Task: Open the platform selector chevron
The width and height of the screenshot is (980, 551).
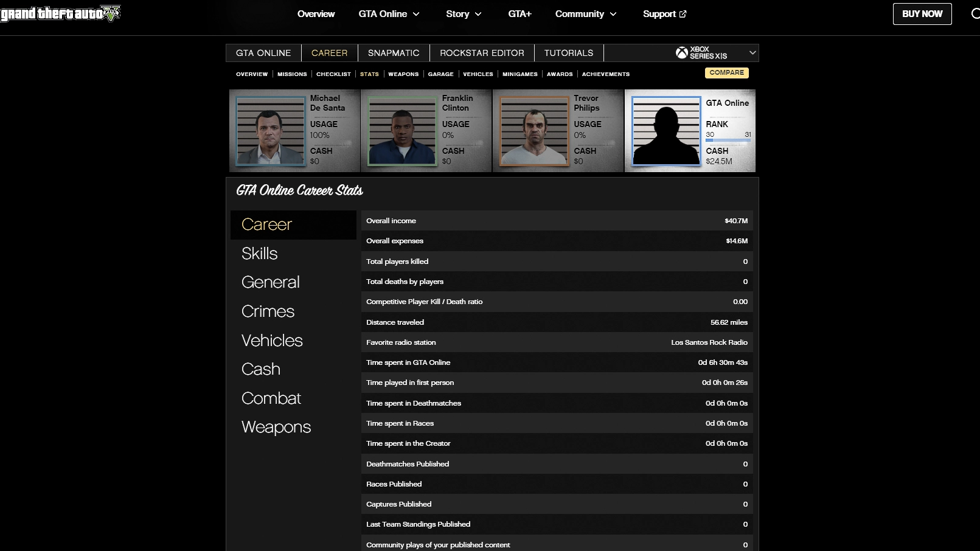Action: click(x=752, y=53)
